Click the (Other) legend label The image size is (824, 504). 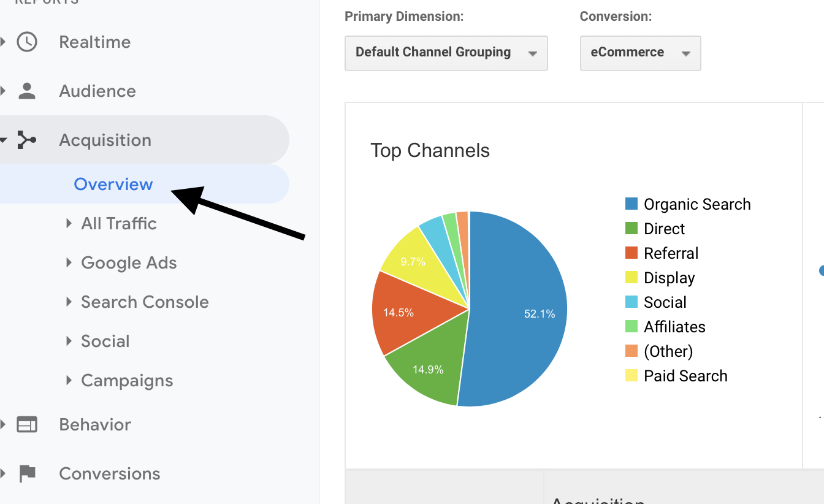pos(668,351)
